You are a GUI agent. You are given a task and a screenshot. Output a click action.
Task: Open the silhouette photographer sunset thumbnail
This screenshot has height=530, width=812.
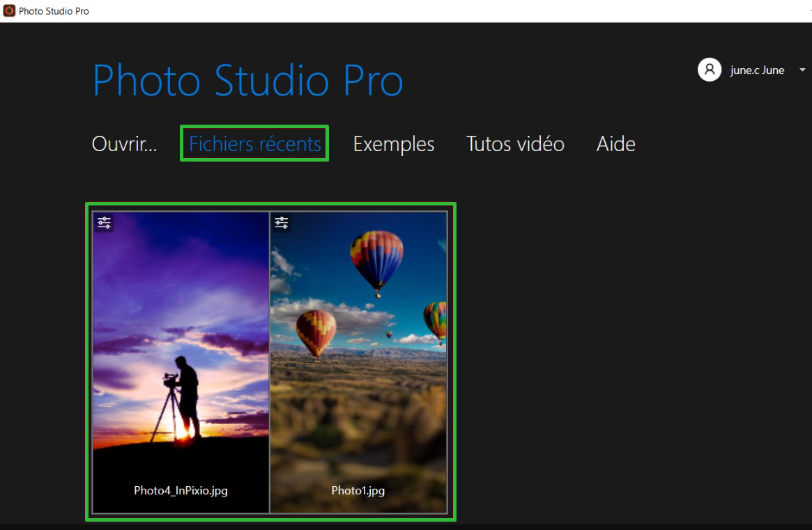click(x=181, y=361)
